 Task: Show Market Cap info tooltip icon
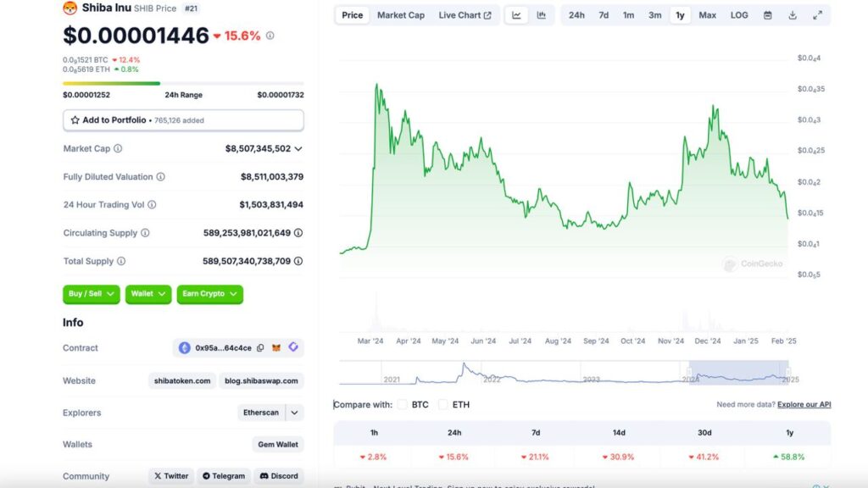point(118,148)
